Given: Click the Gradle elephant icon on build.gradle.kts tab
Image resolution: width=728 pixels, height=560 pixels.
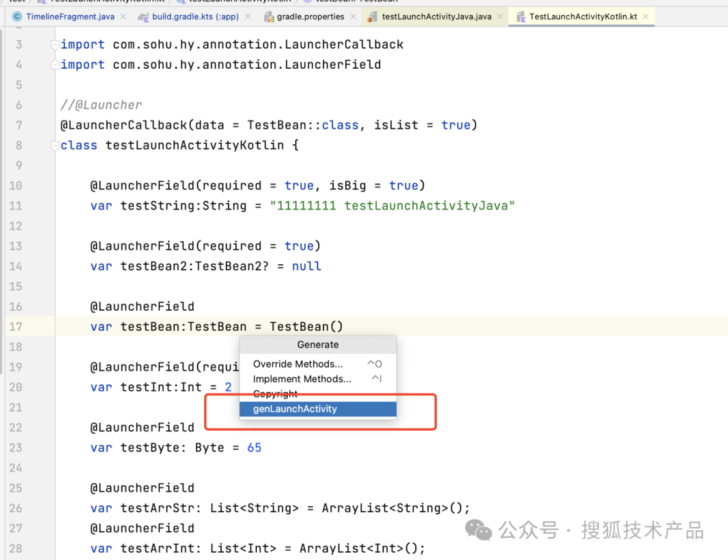Looking at the screenshot, I should tap(144, 17).
